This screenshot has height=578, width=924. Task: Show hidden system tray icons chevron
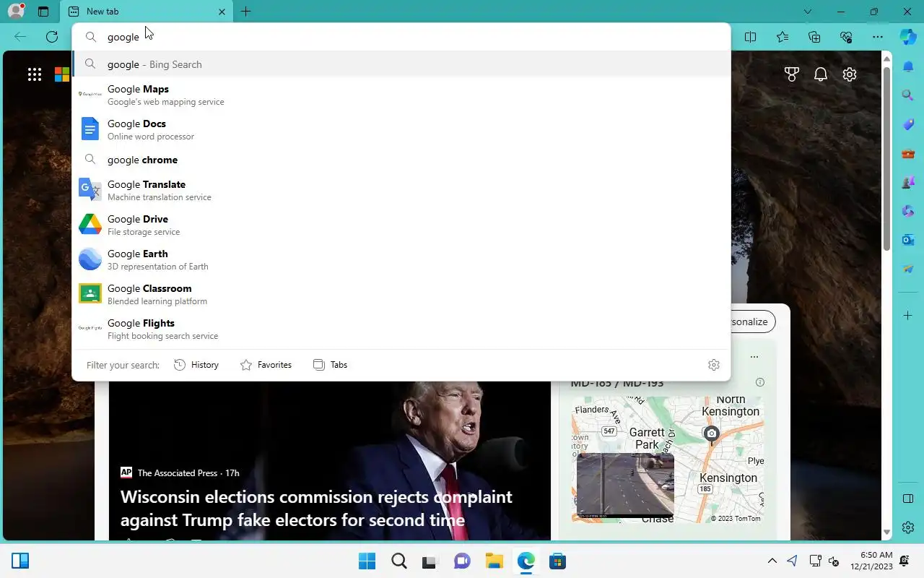point(772,561)
